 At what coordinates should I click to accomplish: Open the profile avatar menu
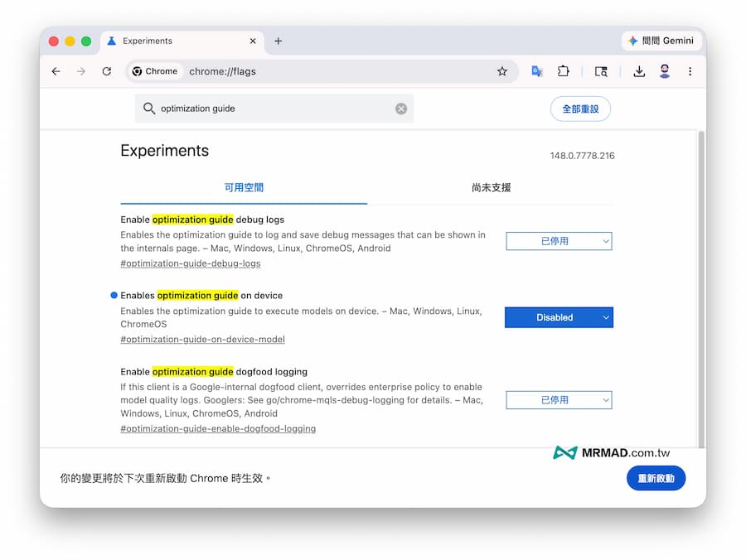[665, 71]
